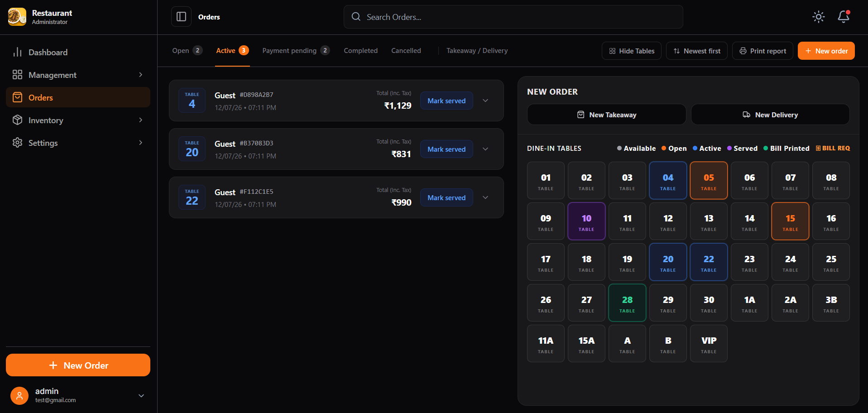Click the blue Active legend dot
868x413 pixels.
695,148
